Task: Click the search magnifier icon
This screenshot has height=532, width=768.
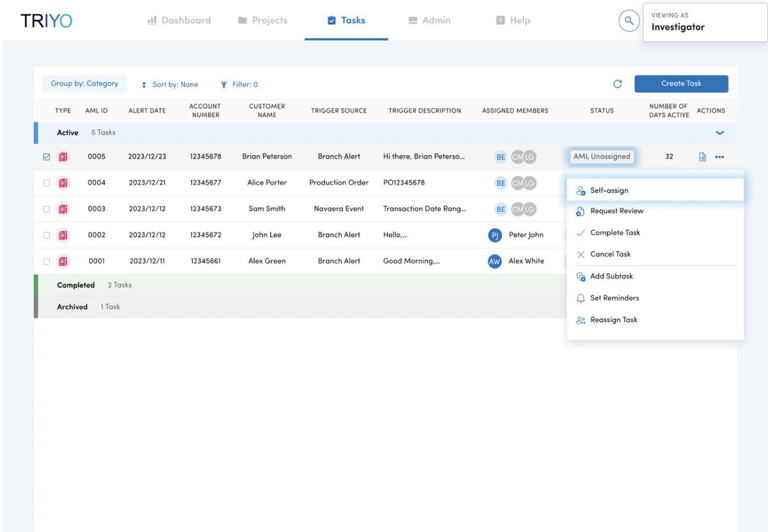Action: (629, 20)
